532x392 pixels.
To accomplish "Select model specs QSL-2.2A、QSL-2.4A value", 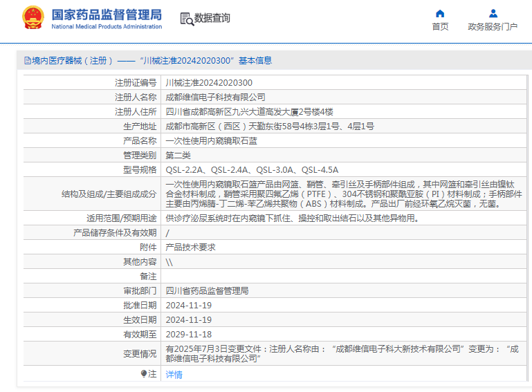I will (252, 170).
